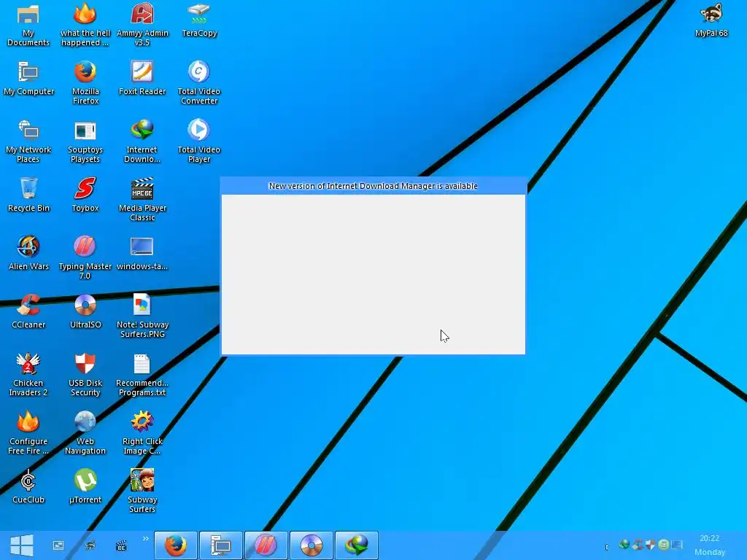The image size is (747, 560).
Task: Select the USB Disk Security desktop icon
Action: click(x=85, y=375)
